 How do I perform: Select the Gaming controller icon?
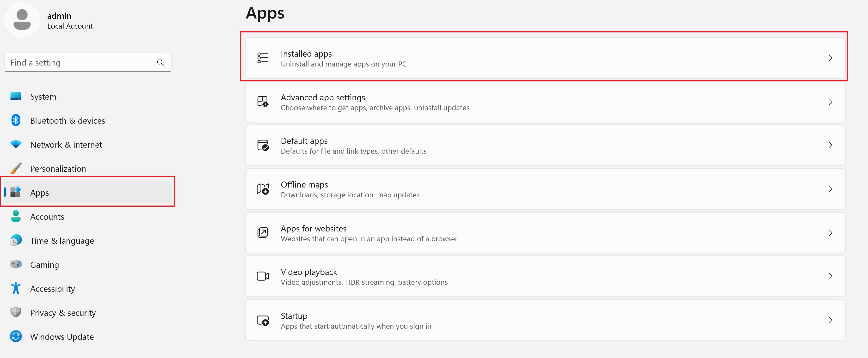16,264
